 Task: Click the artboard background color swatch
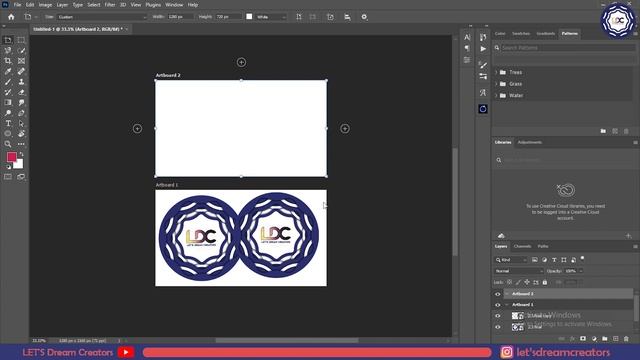tap(249, 17)
